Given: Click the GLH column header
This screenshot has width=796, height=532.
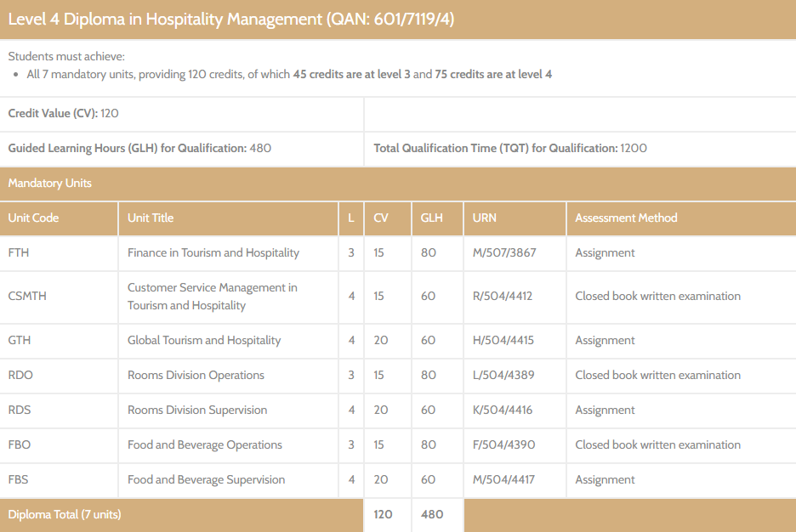Looking at the screenshot, I should pyautogui.click(x=432, y=218).
